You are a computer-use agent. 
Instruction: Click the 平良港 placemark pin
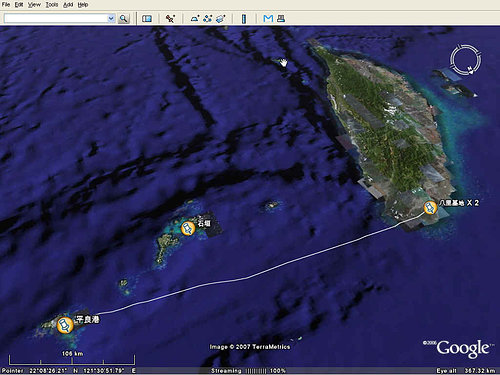coord(65,325)
